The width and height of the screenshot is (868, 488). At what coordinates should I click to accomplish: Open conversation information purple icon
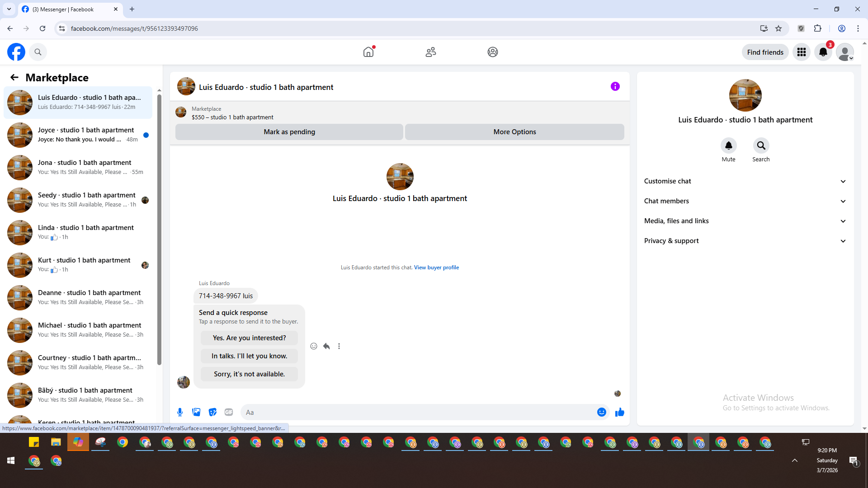tap(615, 86)
